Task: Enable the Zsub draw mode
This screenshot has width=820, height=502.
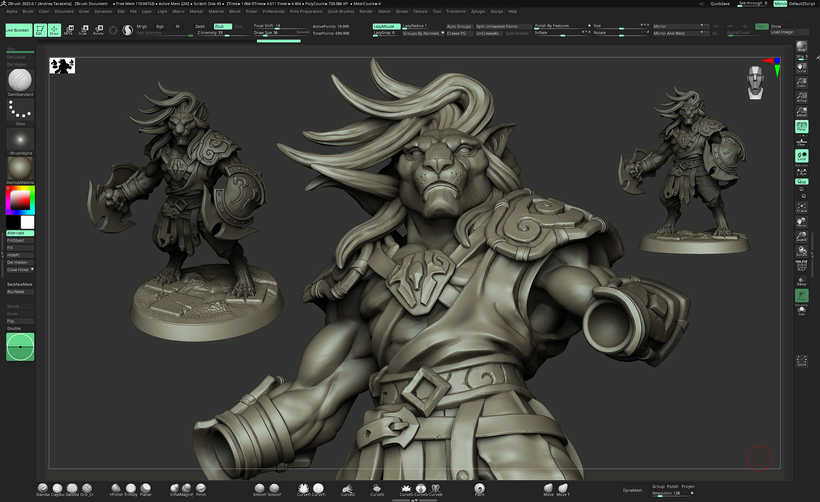Action: click(x=222, y=26)
